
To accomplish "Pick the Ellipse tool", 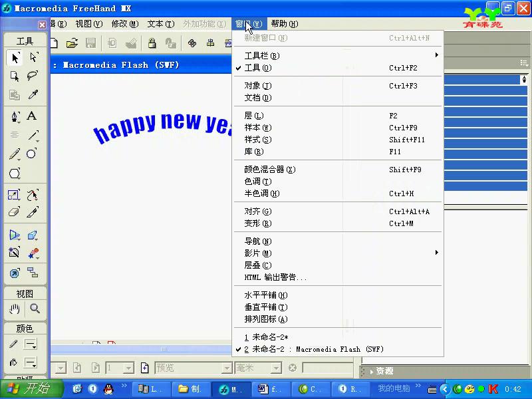I will tap(31, 154).
